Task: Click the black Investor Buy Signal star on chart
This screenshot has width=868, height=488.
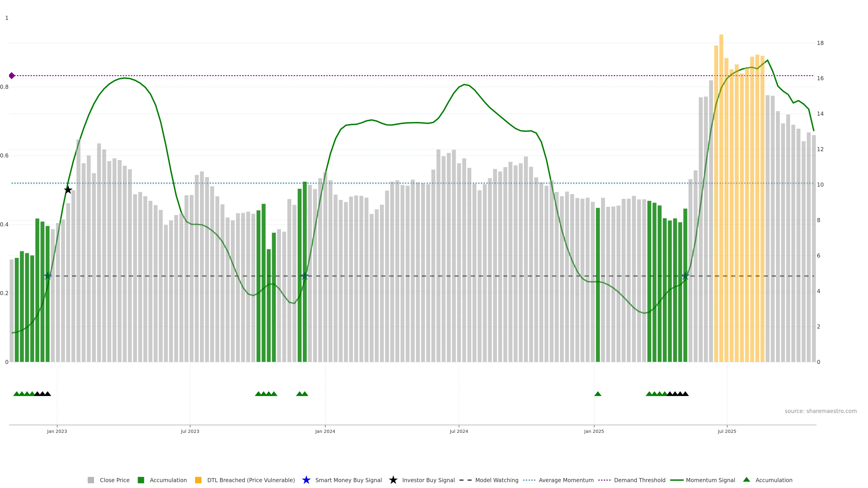Action: (x=68, y=190)
